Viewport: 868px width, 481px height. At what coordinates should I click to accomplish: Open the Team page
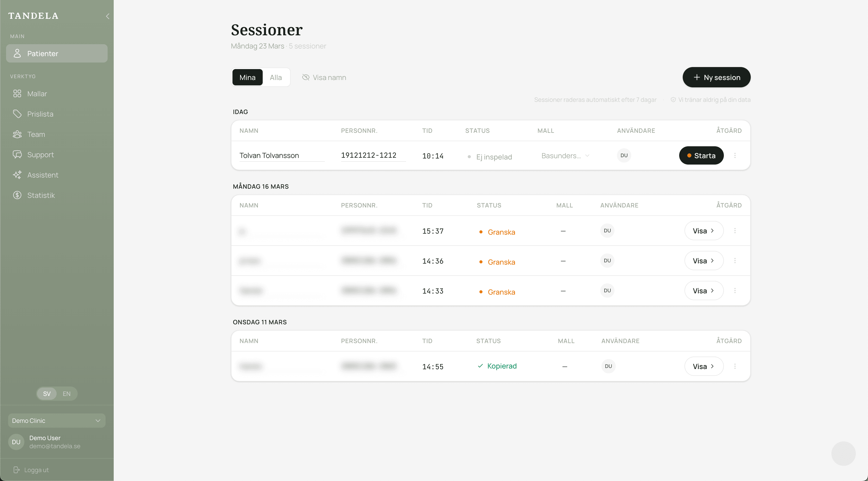(57, 134)
